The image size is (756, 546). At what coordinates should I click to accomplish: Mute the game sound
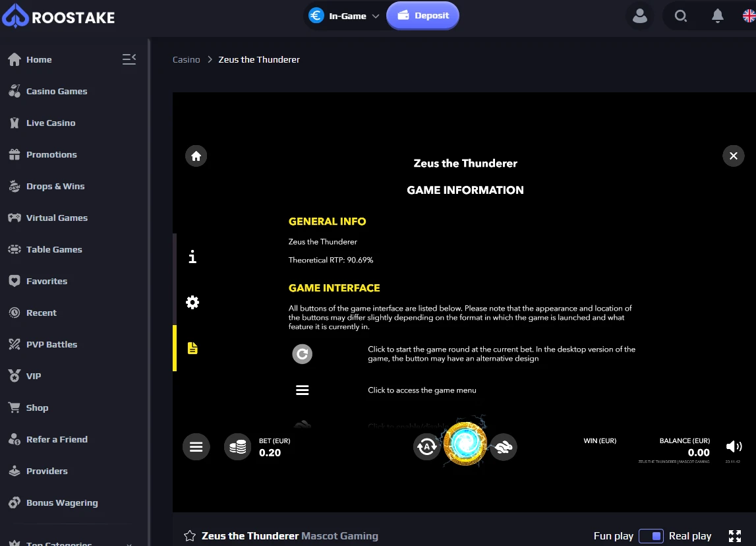[734, 446]
